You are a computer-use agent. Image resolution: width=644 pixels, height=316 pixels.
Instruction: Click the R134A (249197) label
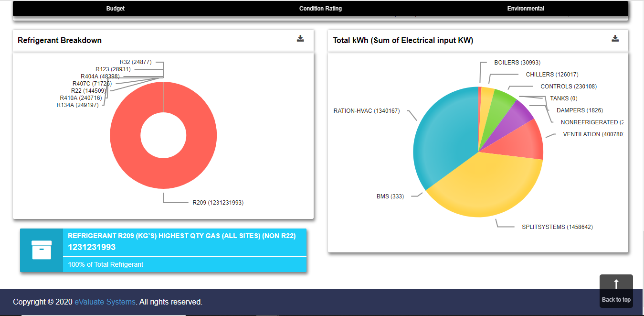[x=77, y=105]
